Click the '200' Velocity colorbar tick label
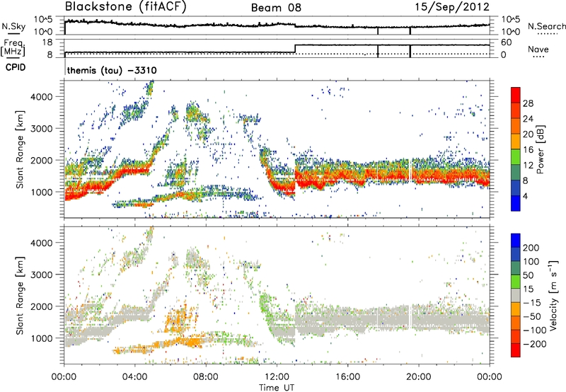Image resolution: width=566 pixels, height=392 pixels. (531, 248)
